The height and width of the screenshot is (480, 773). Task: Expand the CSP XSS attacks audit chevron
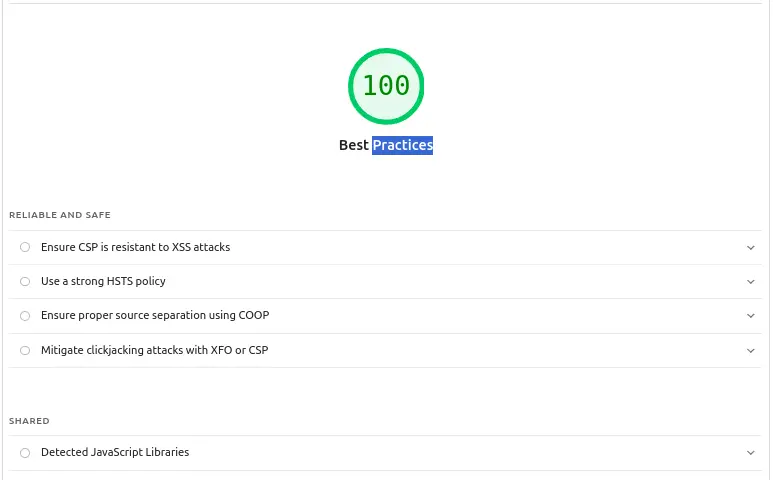750,247
